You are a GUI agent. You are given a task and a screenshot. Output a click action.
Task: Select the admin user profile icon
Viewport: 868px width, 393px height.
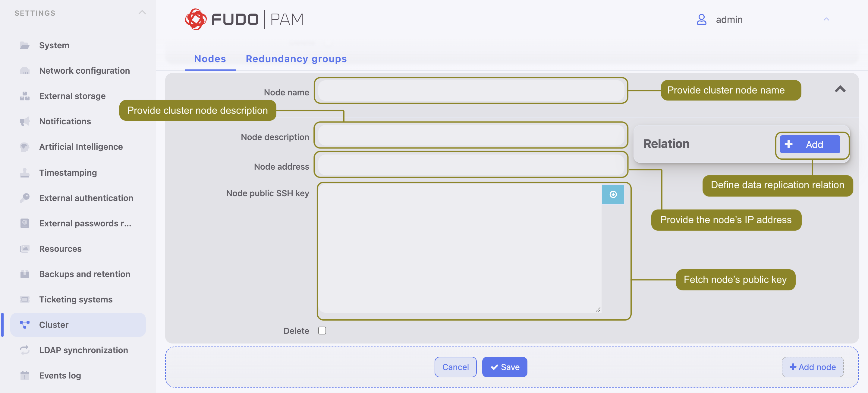click(x=702, y=20)
